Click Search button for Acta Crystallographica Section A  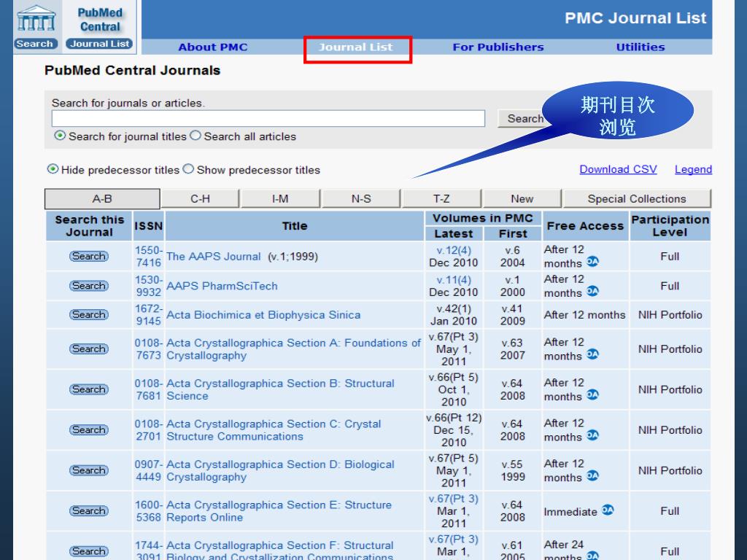pyautogui.click(x=89, y=349)
